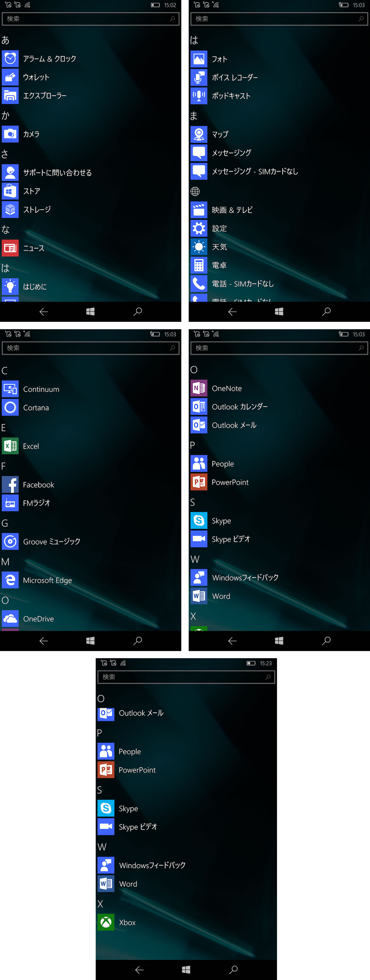Tap the ま group header
The image size is (370, 980).
pos(194,116)
